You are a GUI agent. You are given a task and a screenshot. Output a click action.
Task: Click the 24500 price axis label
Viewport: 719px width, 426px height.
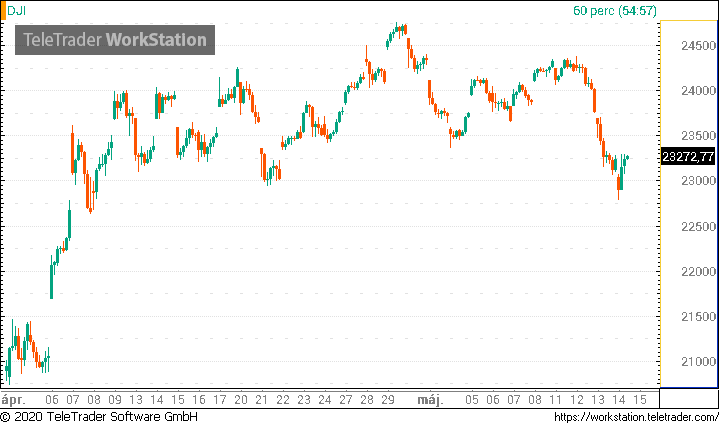pyautogui.click(x=698, y=46)
